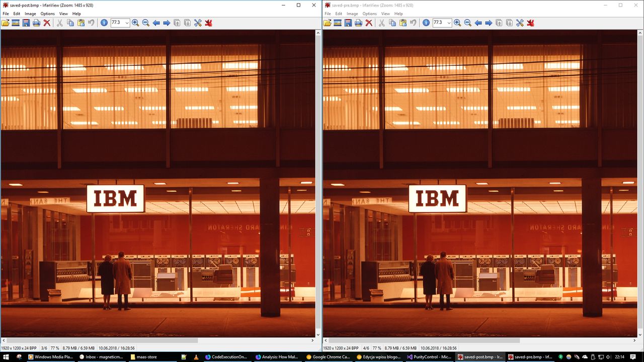
Task: Click scroll-down arrow in saved-post.bmp vertical scrollbar
Action: pyautogui.click(x=318, y=334)
